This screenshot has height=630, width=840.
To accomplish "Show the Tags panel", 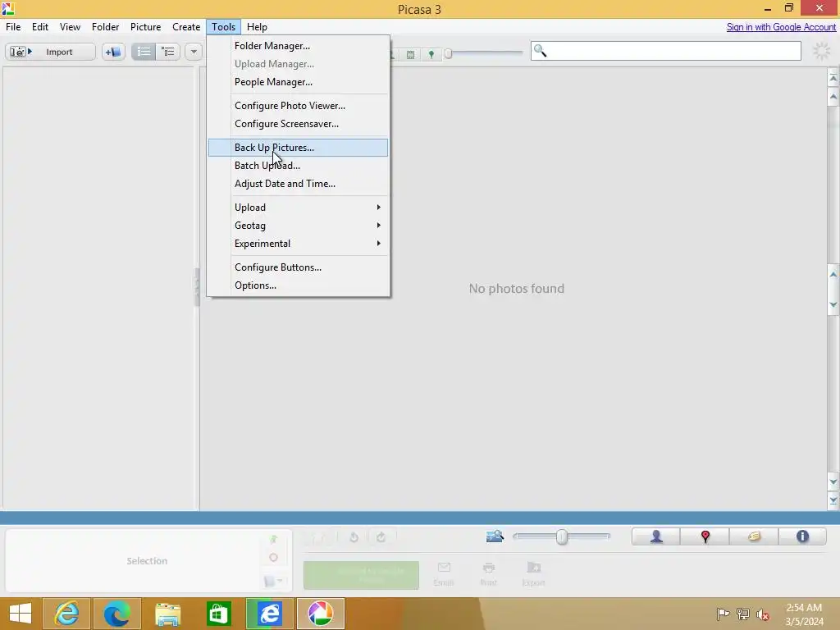I will pyautogui.click(x=754, y=536).
